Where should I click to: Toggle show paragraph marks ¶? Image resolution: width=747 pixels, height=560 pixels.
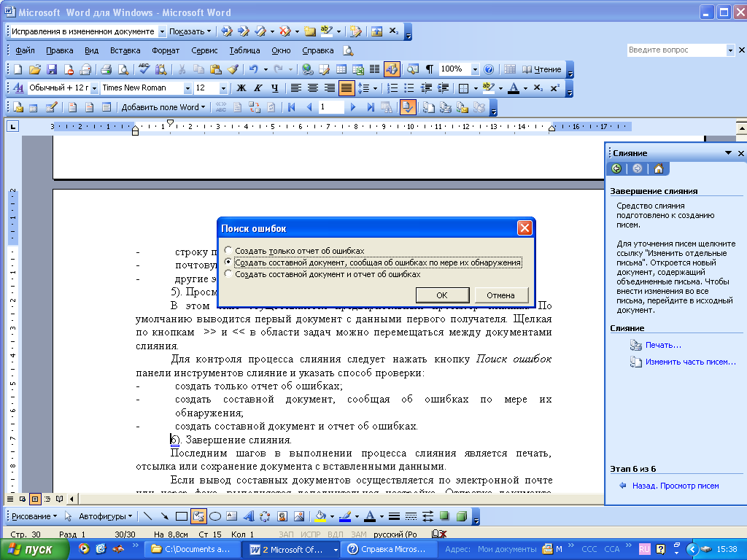pyautogui.click(x=429, y=69)
